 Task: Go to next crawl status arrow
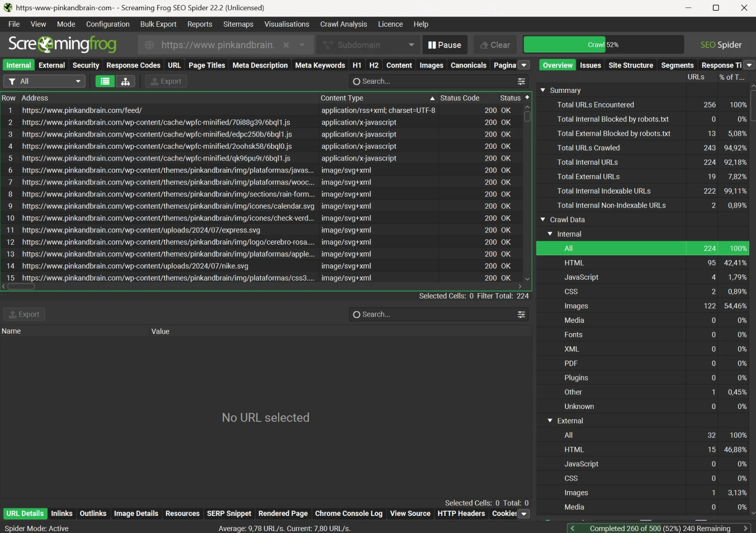tap(745, 528)
